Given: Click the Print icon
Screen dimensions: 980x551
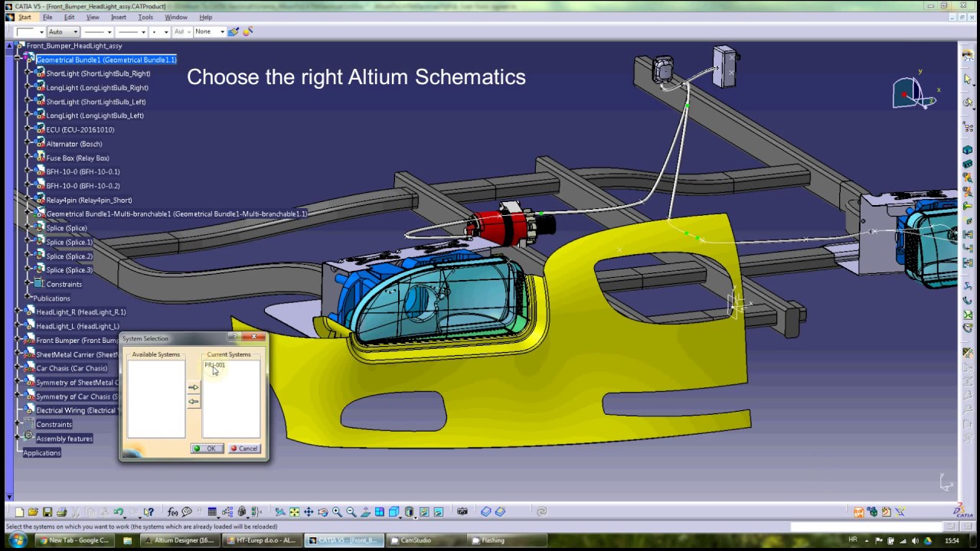Looking at the screenshot, I should pyautogui.click(x=61, y=512).
